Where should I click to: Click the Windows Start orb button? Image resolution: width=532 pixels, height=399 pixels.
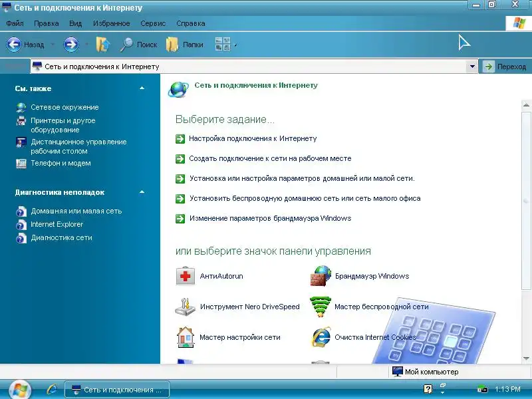20,390
